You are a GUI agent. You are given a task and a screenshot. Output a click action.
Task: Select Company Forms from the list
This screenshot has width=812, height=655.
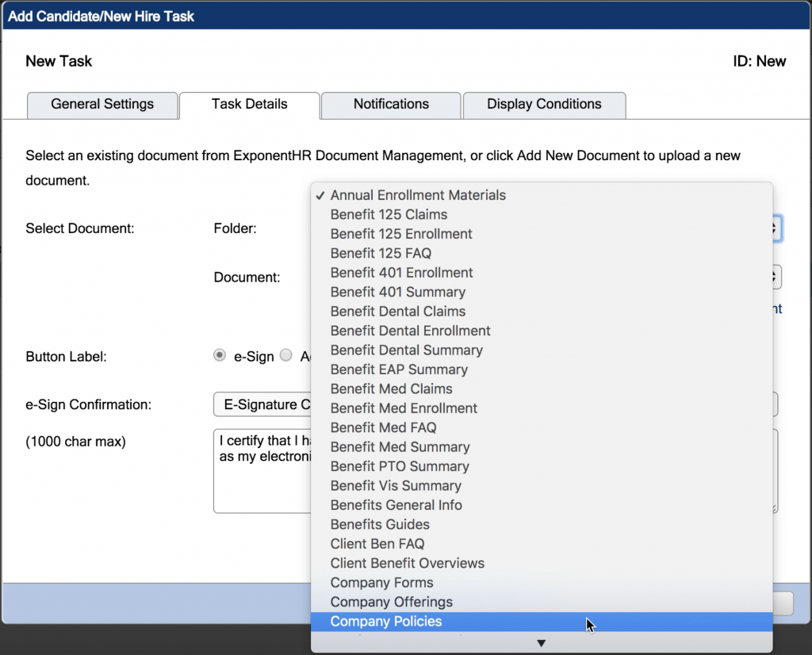pyautogui.click(x=381, y=582)
